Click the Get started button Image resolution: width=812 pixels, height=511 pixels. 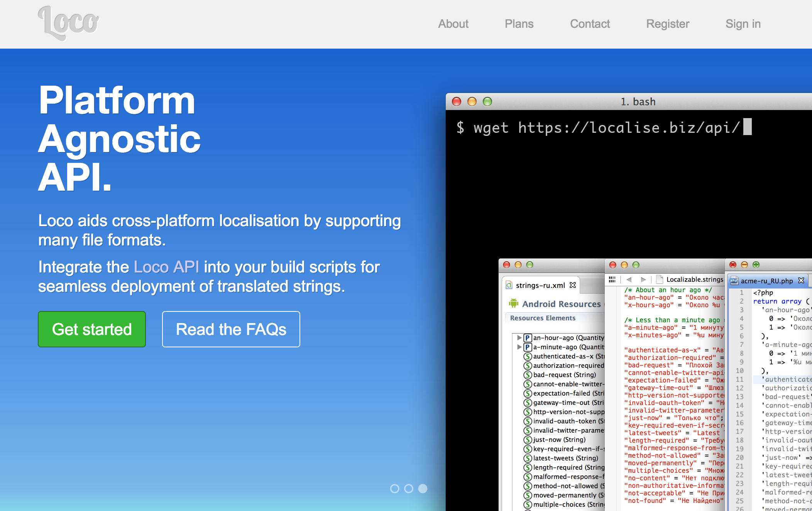(x=92, y=329)
